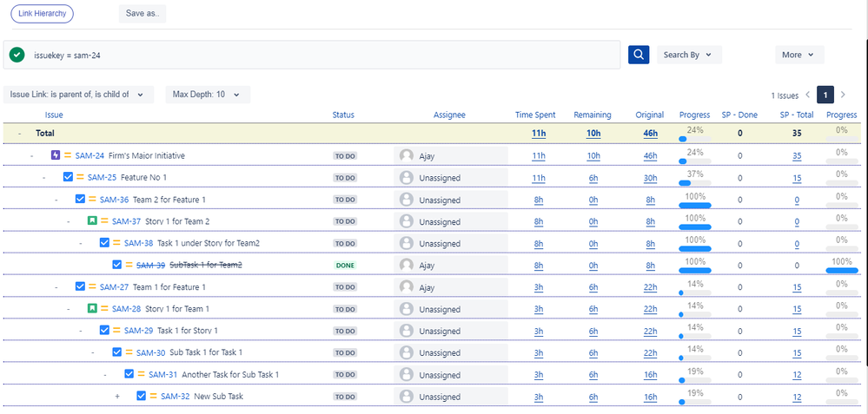Click the task type icon of SAM-25
This screenshot has width=868, height=414.
[x=68, y=177]
